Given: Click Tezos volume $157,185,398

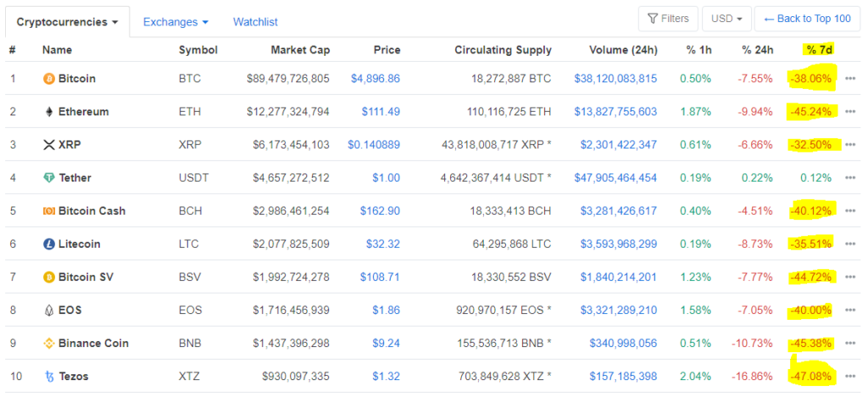Looking at the screenshot, I should 623,377.
